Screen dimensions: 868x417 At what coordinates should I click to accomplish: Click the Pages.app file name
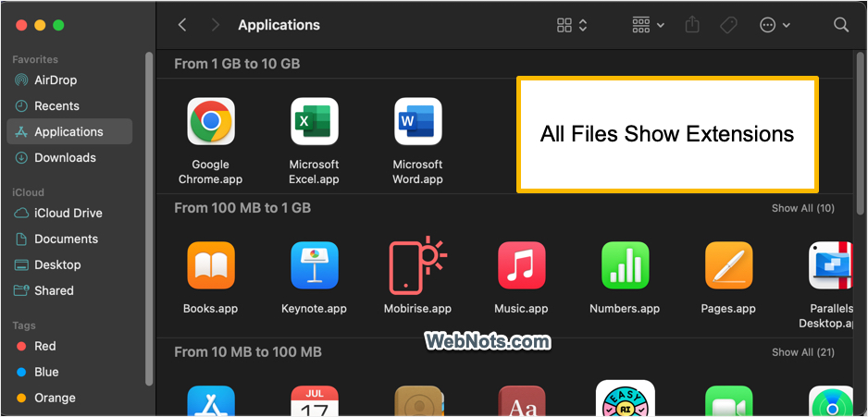pos(728,309)
